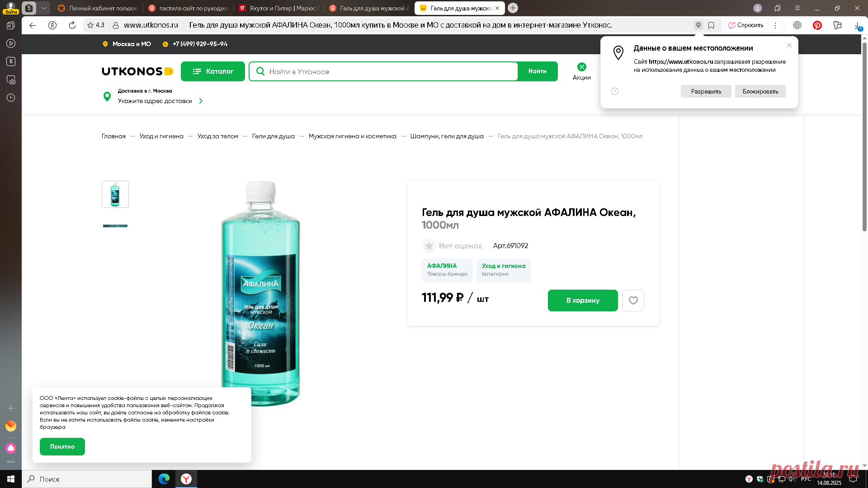
Task: Bookmark this page with the flag icon
Action: (711, 25)
